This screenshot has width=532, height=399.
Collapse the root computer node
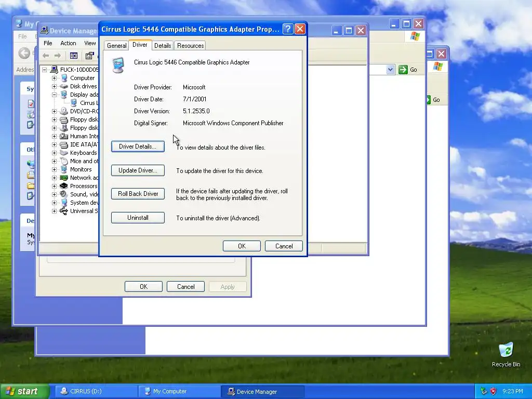tap(45, 70)
